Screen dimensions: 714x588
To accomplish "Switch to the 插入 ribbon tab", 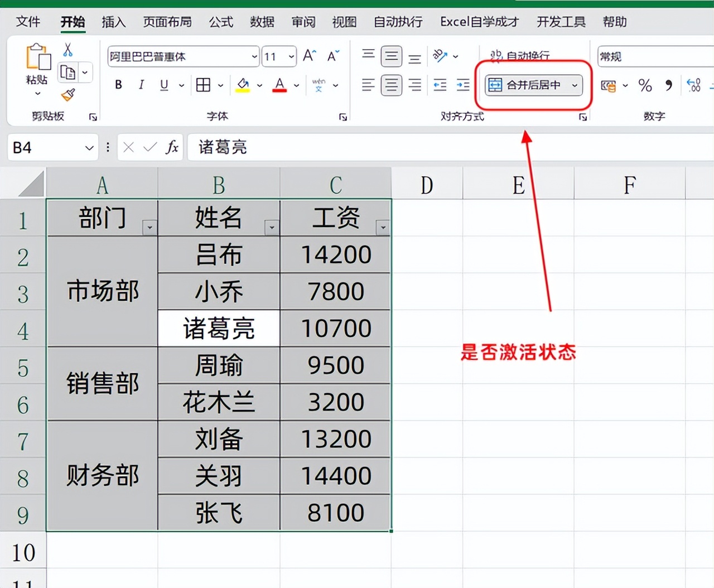I will click(114, 22).
